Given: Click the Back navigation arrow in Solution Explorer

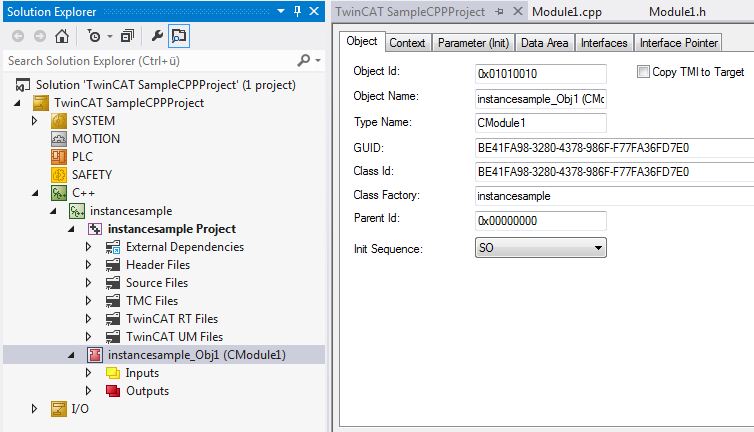Looking at the screenshot, I should pos(18,36).
